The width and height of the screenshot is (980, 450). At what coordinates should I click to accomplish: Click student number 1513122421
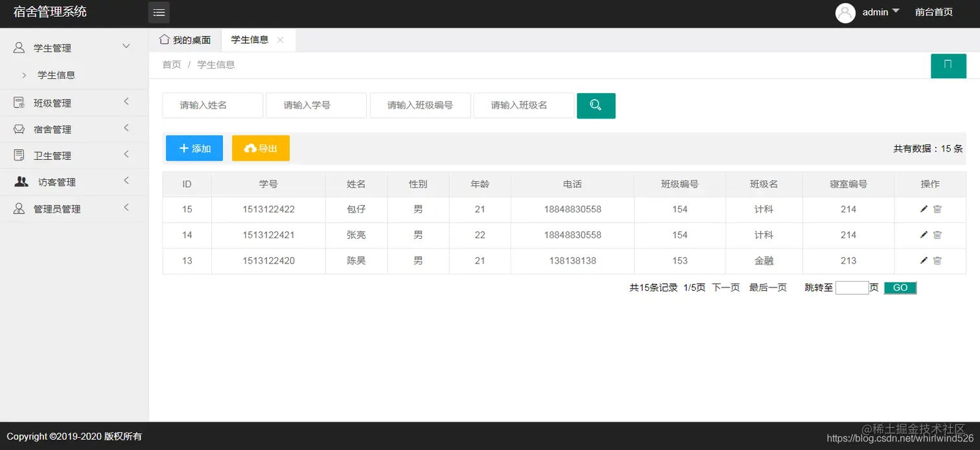[268, 235]
